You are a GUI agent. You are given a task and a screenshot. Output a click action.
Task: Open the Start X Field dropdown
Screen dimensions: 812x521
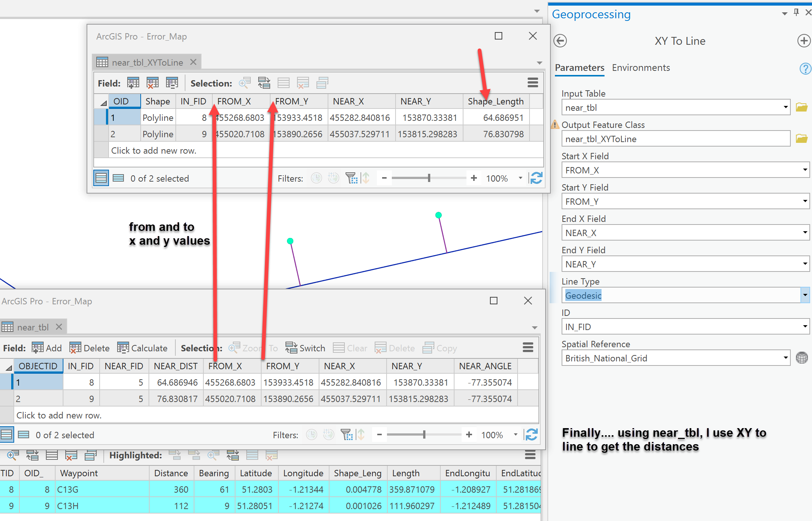pyautogui.click(x=805, y=170)
